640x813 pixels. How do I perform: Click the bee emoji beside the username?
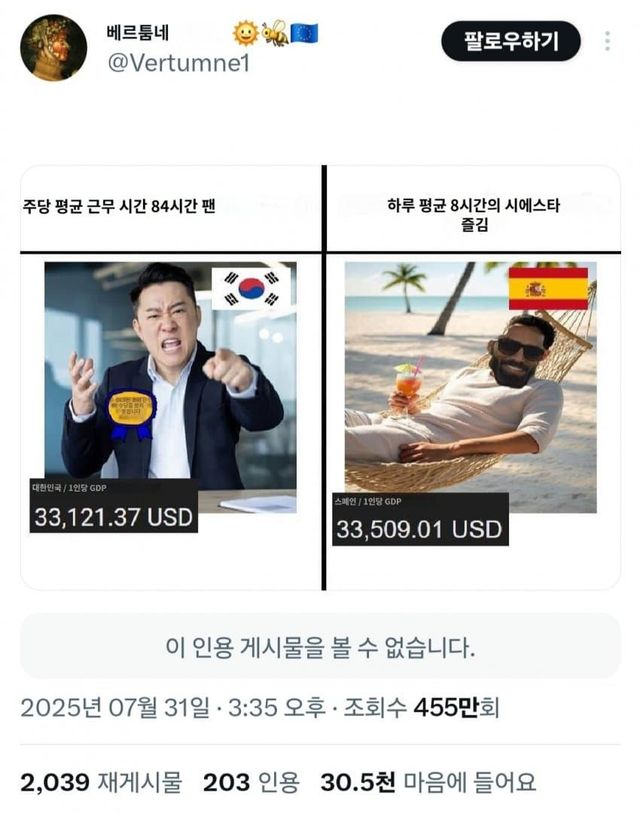tap(275, 33)
